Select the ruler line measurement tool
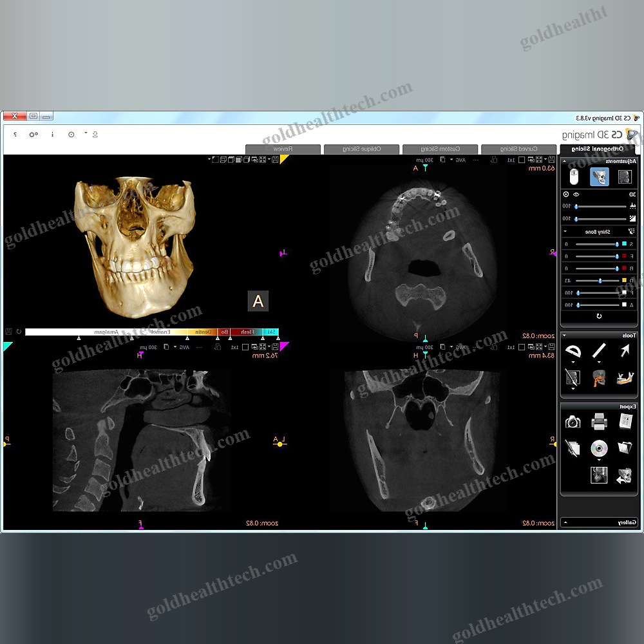Viewport: 644px width, 644px height. click(599, 351)
